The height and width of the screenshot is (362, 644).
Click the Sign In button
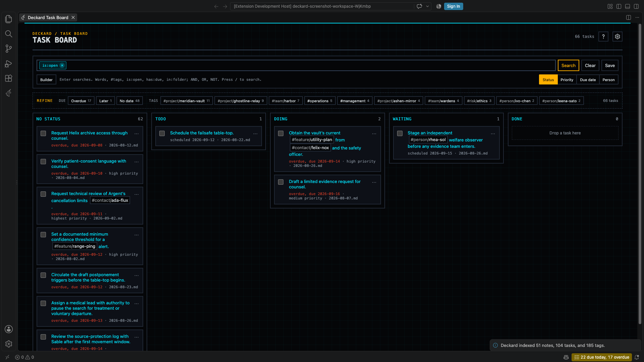pos(453,6)
